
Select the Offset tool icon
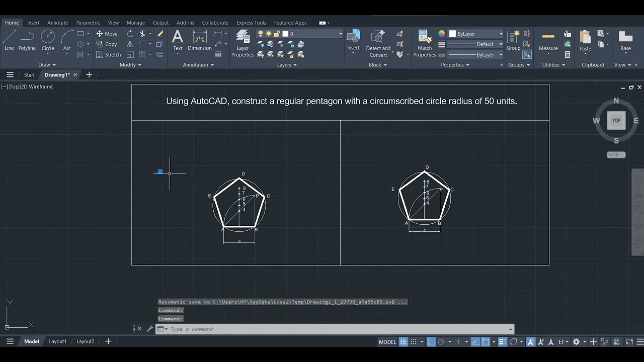click(x=160, y=55)
